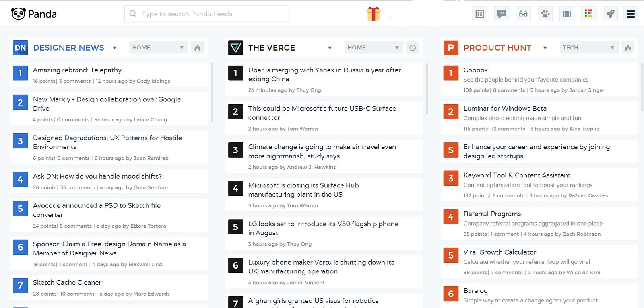644x308 pixels.
Task: Click '2 hours ago by Andrew J. Hawkins' byline
Action: 292,167
